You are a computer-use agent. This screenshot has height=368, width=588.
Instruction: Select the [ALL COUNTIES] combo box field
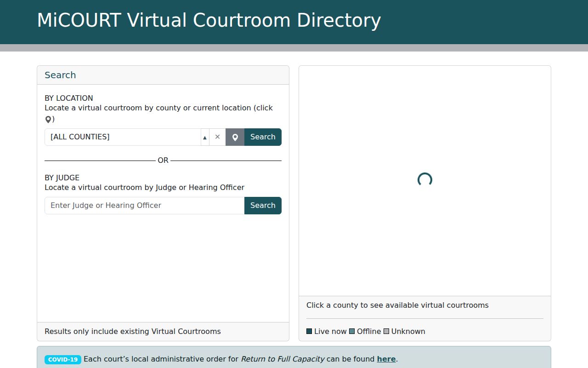coord(123,137)
